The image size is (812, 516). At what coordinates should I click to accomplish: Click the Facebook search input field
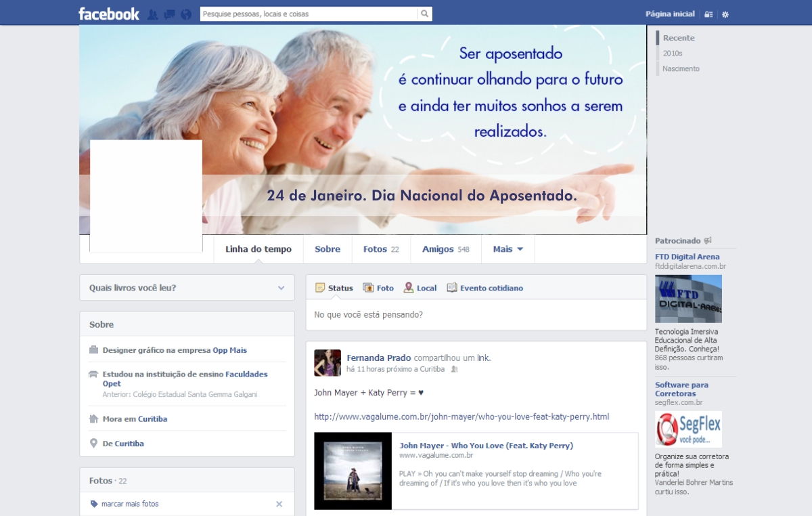pyautogui.click(x=309, y=14)
